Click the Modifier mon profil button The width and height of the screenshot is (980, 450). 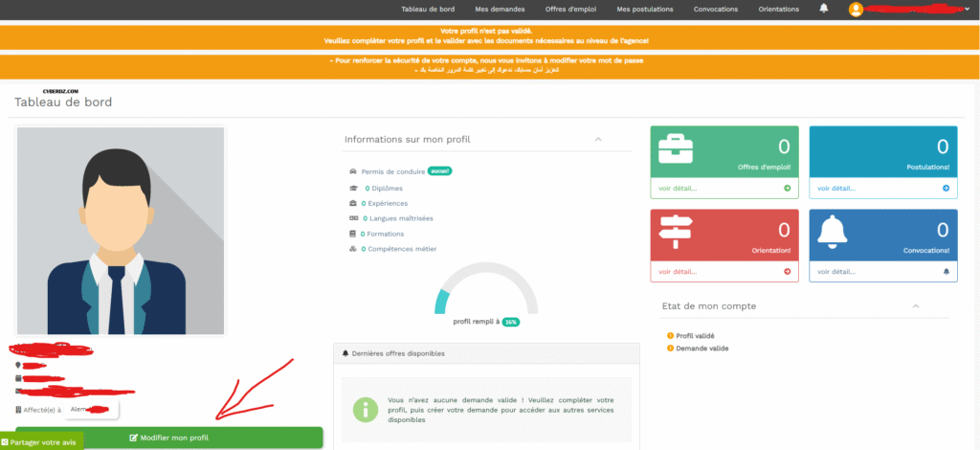(x=168, y=439)
